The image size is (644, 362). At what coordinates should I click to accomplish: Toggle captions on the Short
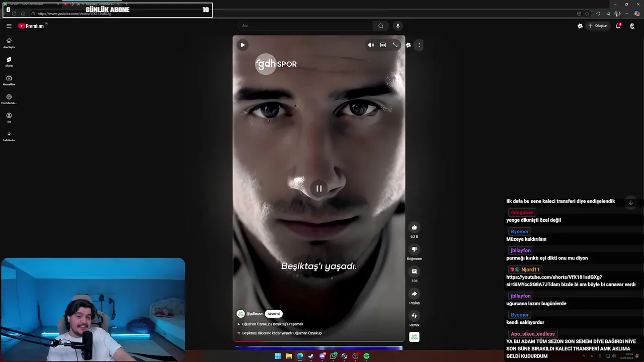383,45
